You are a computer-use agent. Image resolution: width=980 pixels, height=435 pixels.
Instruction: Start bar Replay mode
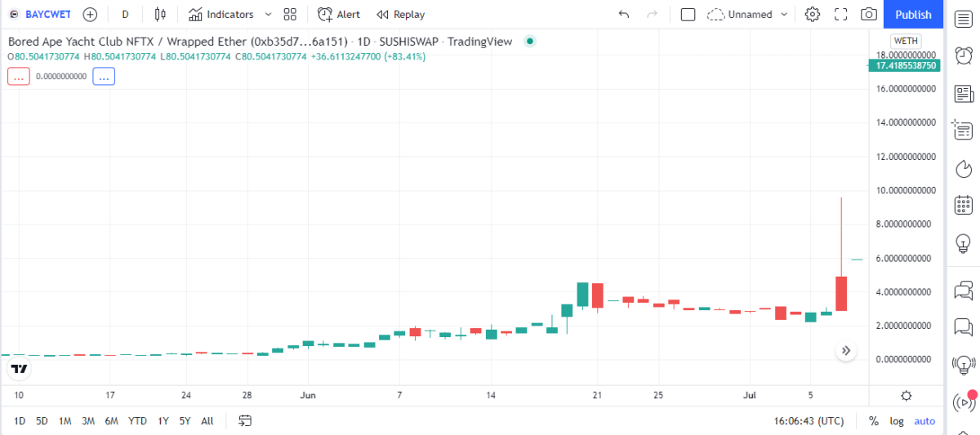tap(401, 14)
